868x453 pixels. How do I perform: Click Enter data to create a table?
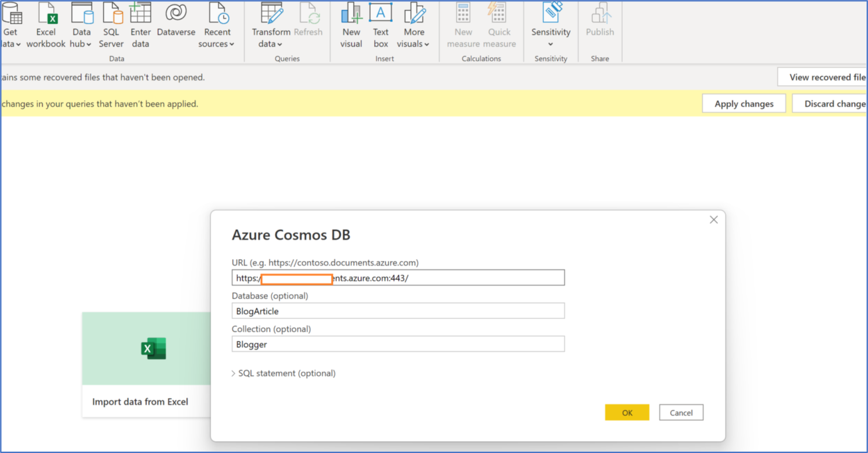140,25
